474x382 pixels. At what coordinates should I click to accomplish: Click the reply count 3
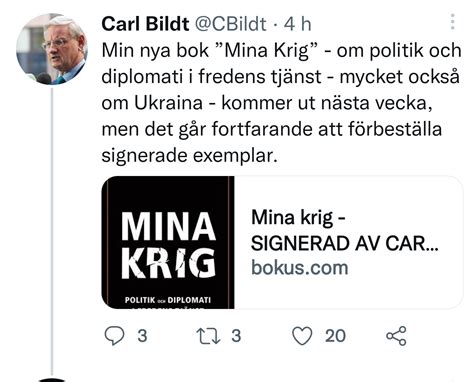point(142,336)
